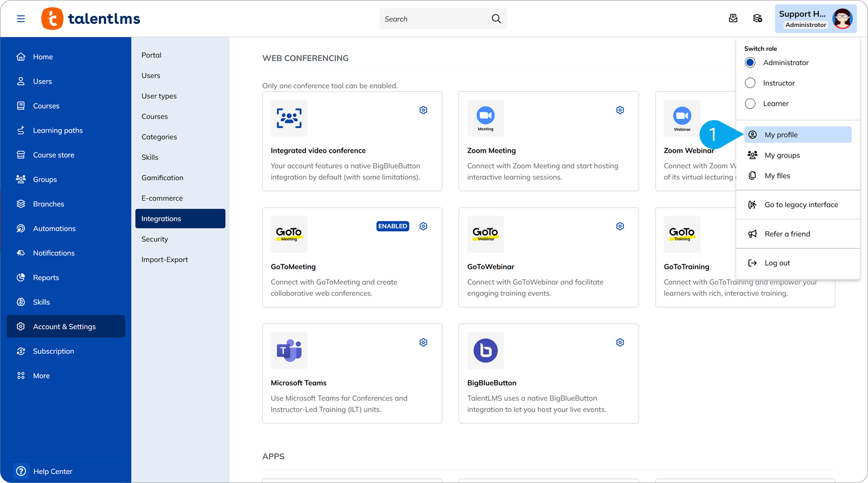Expand the More sidebar item
Screen dimensions: 868x483
tap(41, 376)
